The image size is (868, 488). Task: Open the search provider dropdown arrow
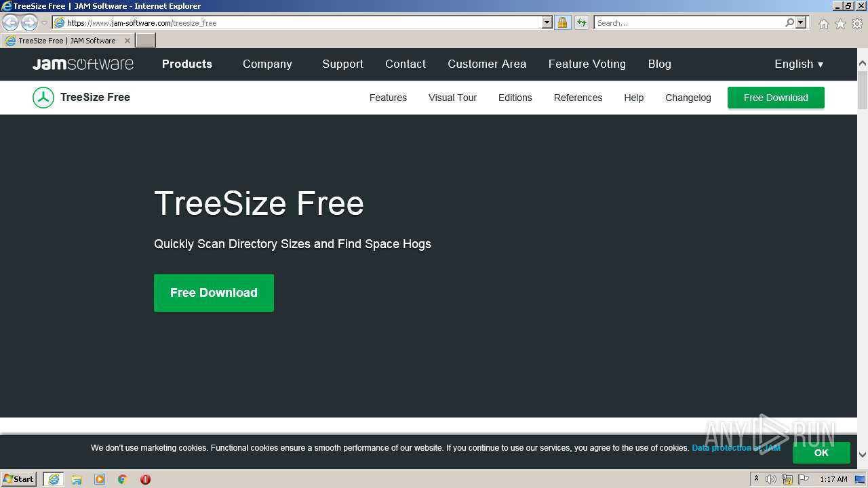tap(801, 22)
